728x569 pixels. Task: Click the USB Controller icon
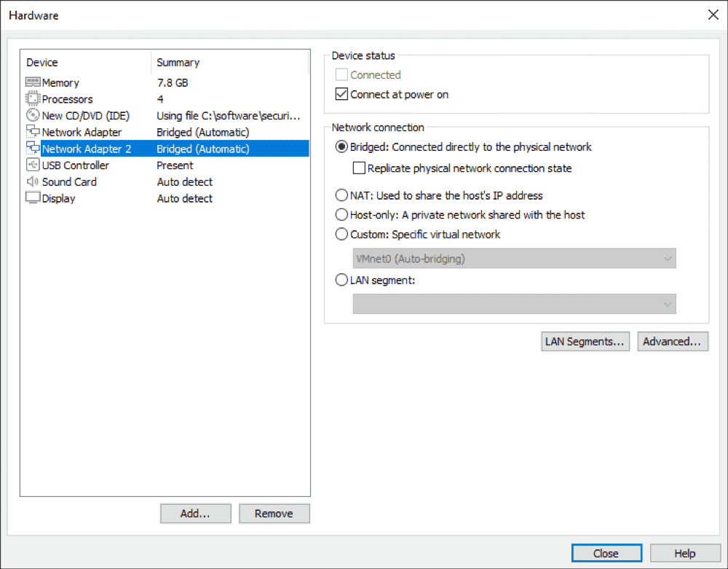pos(33,165)
